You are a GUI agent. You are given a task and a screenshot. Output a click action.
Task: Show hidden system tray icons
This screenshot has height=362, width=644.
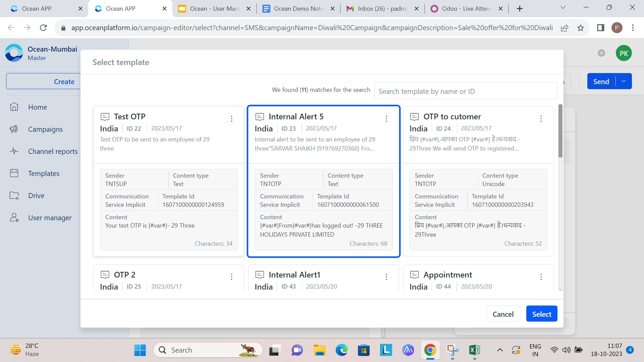pos(500,350)
